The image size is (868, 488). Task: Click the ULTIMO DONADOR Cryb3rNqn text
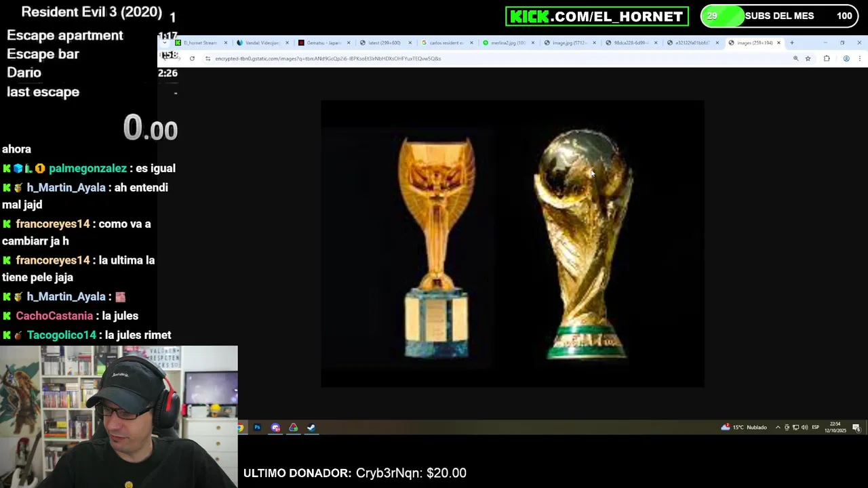[x=355, y=473]
